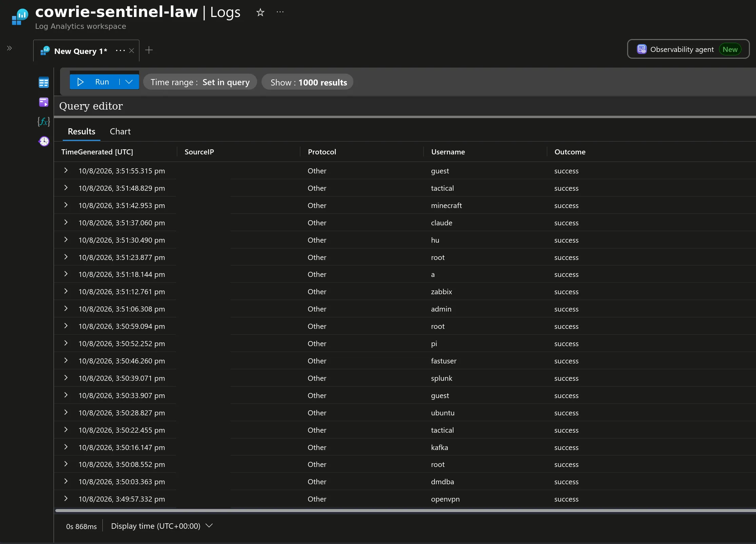The height and width of the screenshot is (544, 756).
Task: Change Time range Set in query
Action: click(200, 82)
